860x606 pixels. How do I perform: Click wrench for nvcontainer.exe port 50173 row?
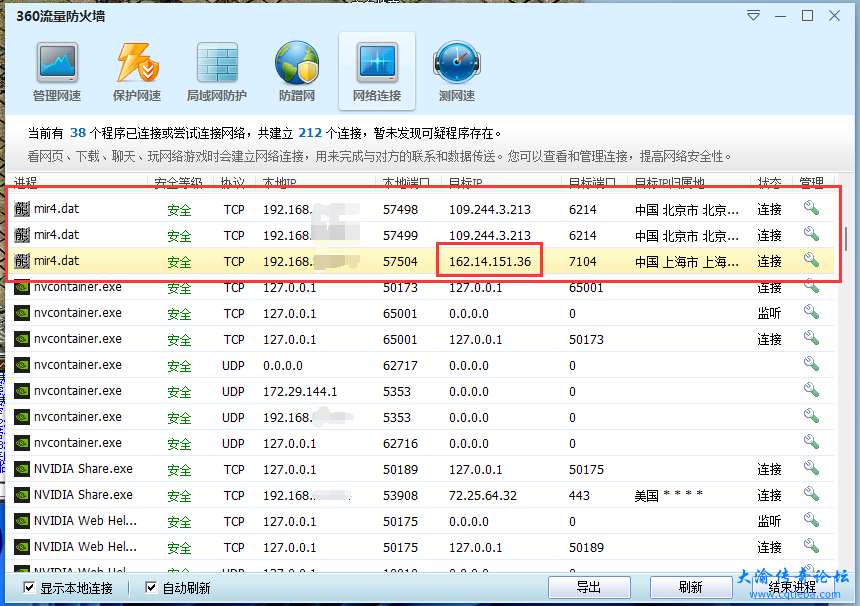811,286
